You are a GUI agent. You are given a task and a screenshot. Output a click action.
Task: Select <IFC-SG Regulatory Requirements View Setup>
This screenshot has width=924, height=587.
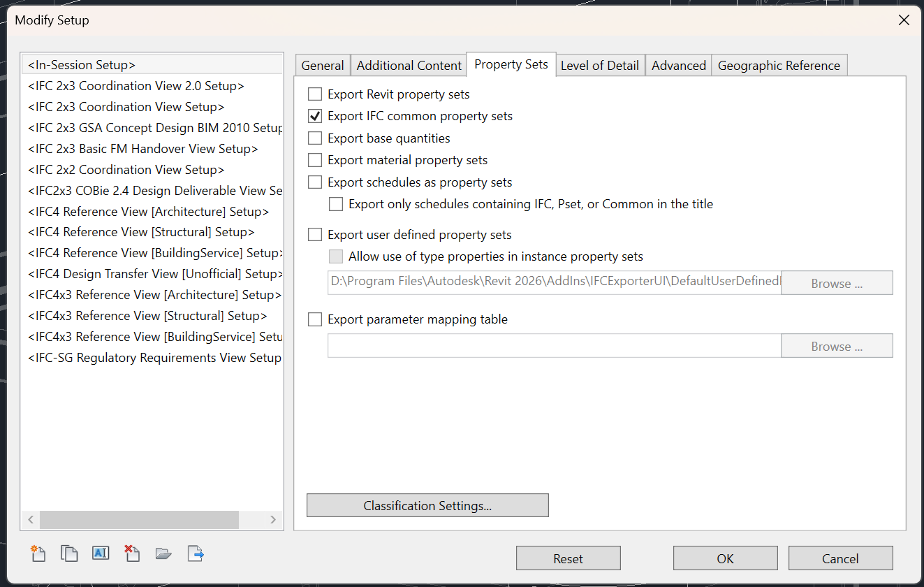click(x=152, y=358)
